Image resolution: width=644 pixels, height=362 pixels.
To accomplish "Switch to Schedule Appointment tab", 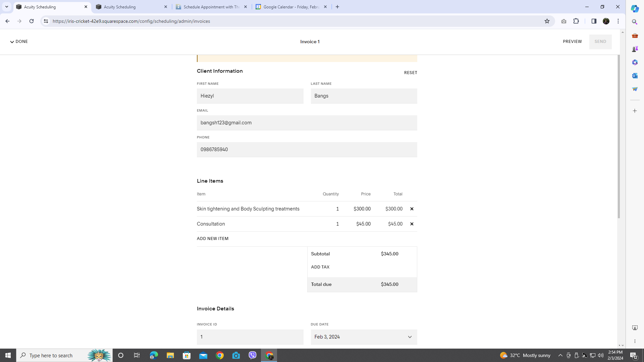I will [211, 7].
